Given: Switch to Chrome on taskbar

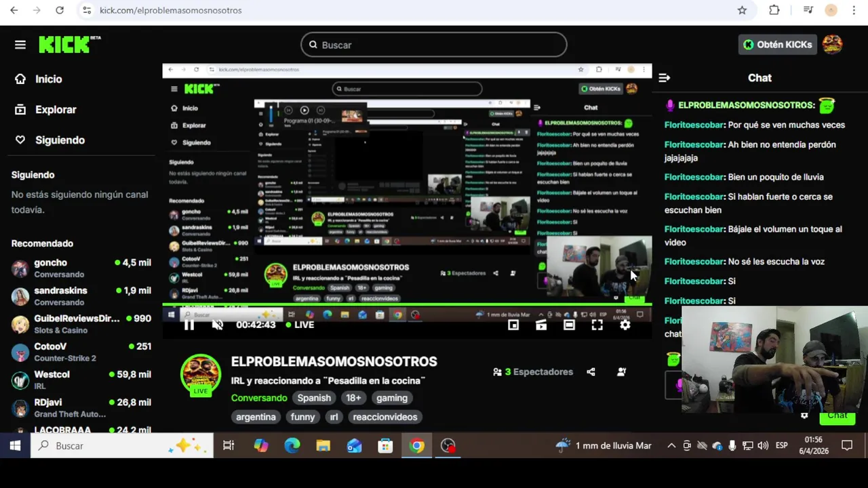Looking at the screenshot, I should pos(417,445).
